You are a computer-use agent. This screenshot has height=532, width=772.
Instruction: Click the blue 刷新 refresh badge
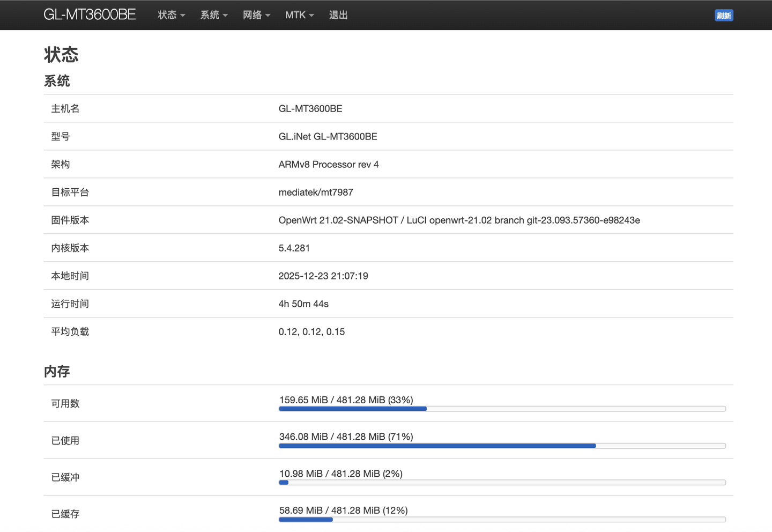(x=724, y=16)
